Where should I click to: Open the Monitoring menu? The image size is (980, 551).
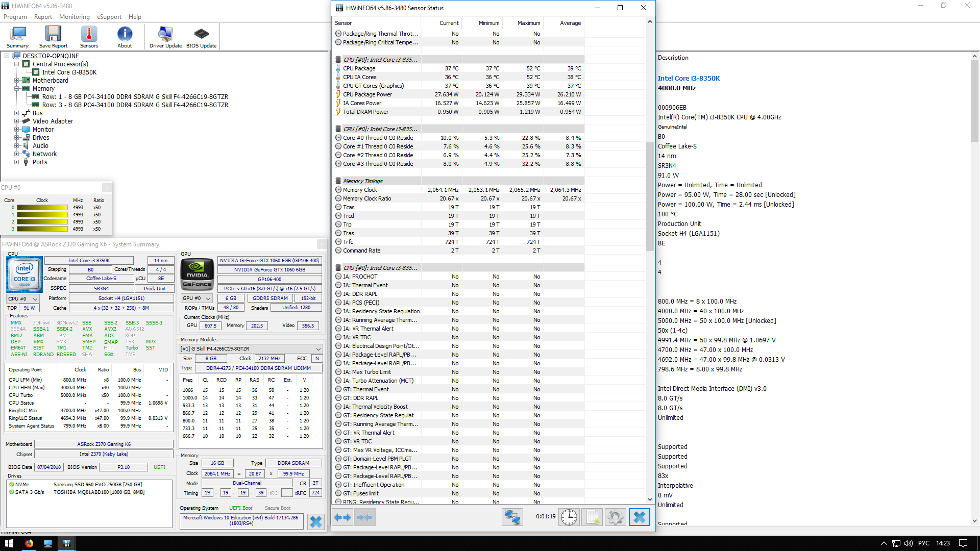(x=74, y=17)
